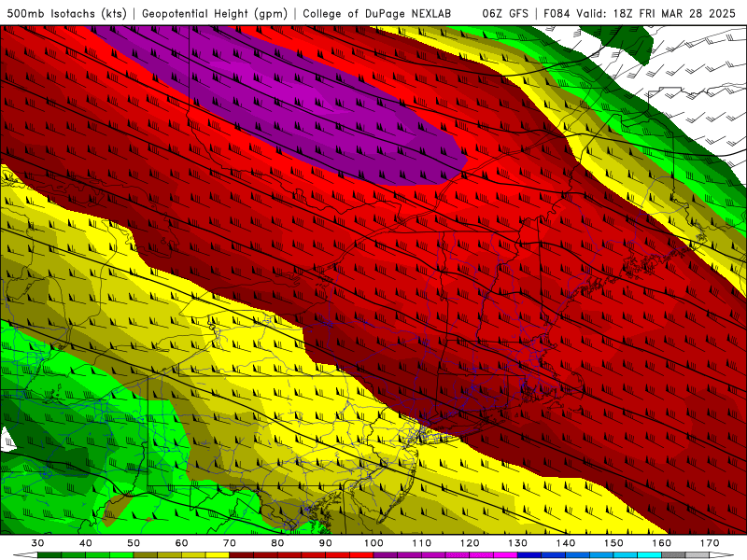Viewport: 747px width, 560px height.
Task: Click the dark green swatch starting at 30
Action: click(x=49, y=555)
